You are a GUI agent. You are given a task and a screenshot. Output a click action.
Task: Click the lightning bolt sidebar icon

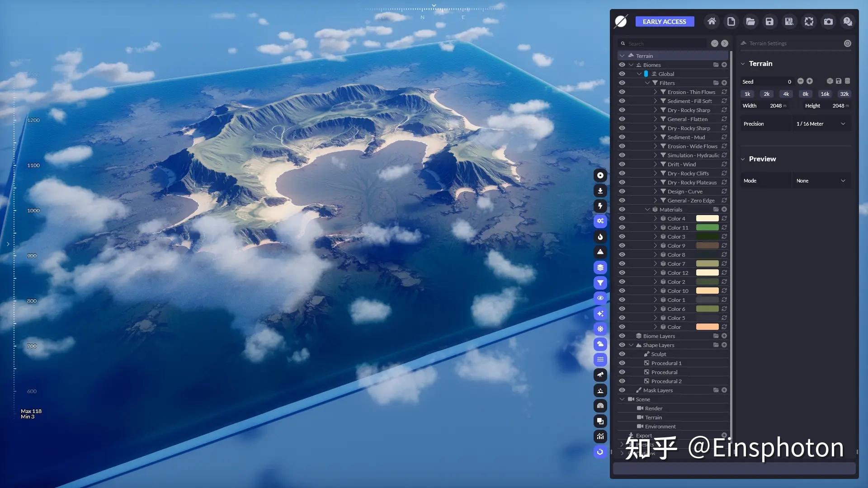coord(600,206)
